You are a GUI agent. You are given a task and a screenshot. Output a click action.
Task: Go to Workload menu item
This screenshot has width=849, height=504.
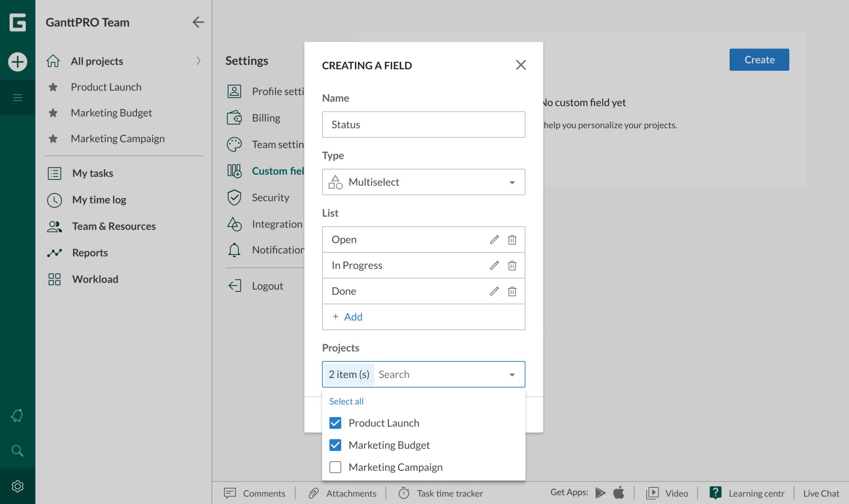(95, 279)
